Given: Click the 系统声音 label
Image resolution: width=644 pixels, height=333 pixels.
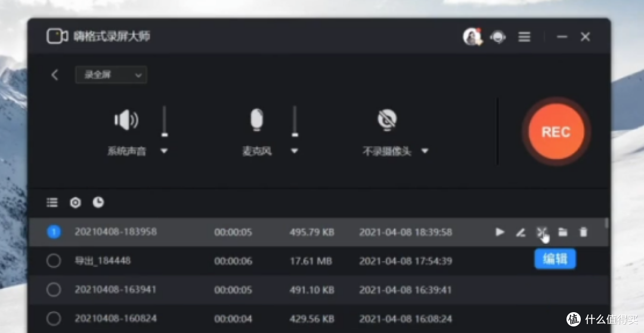Looking at the screenshot, I should coord(126,151).
